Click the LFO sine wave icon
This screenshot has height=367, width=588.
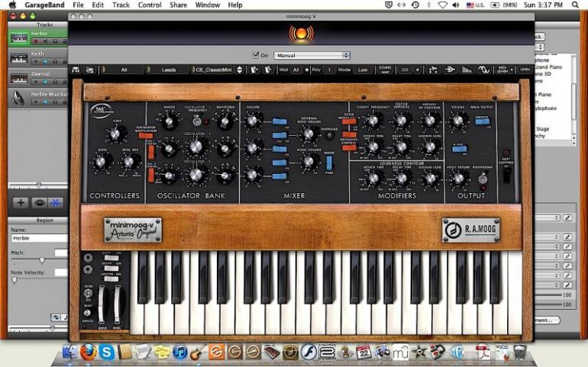click(x=483, y=69)
